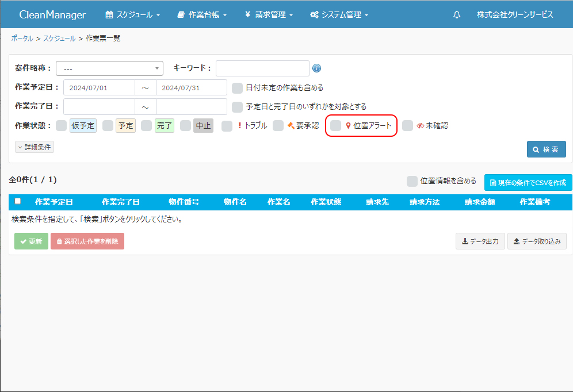The height and width of the screenshot is (392, 573).
Task: Open the スケジュール menu
Action: [x=132, y=15]
